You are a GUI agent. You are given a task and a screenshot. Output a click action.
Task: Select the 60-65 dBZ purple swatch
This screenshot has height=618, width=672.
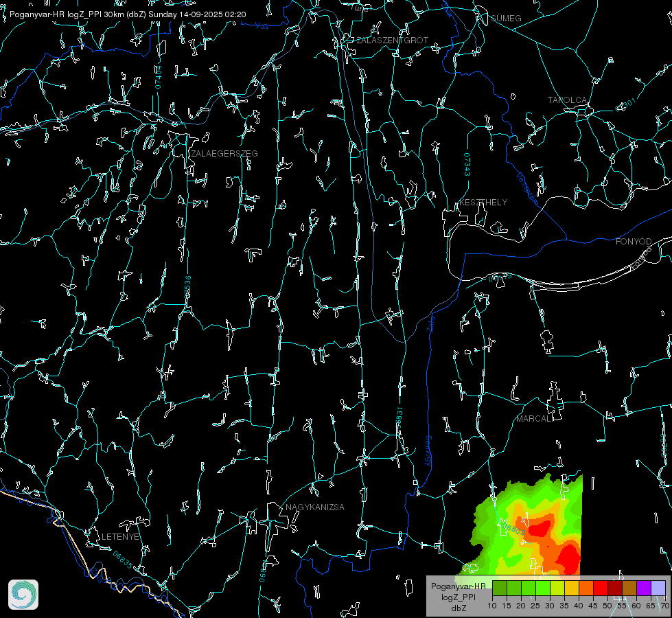point(644,588)
